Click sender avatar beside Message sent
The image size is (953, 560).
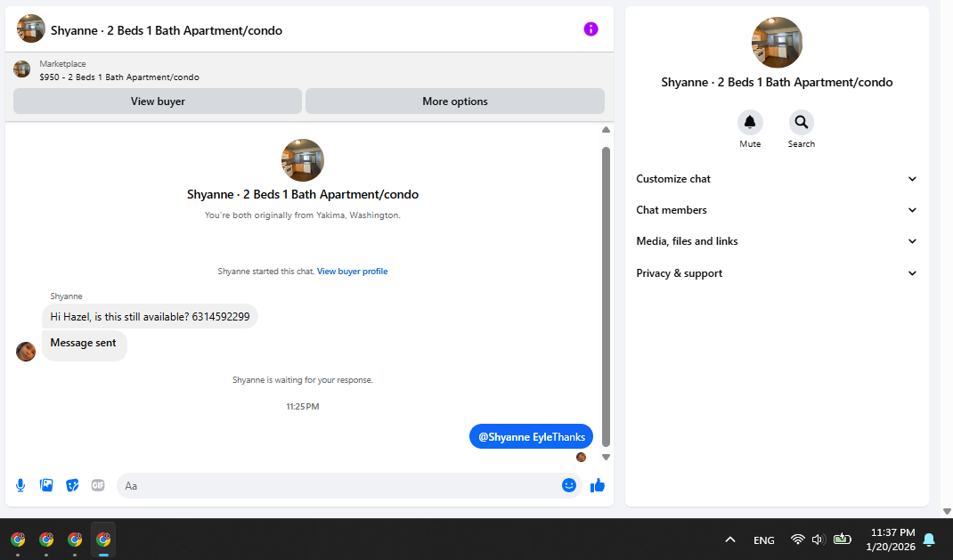click(26, 351)
